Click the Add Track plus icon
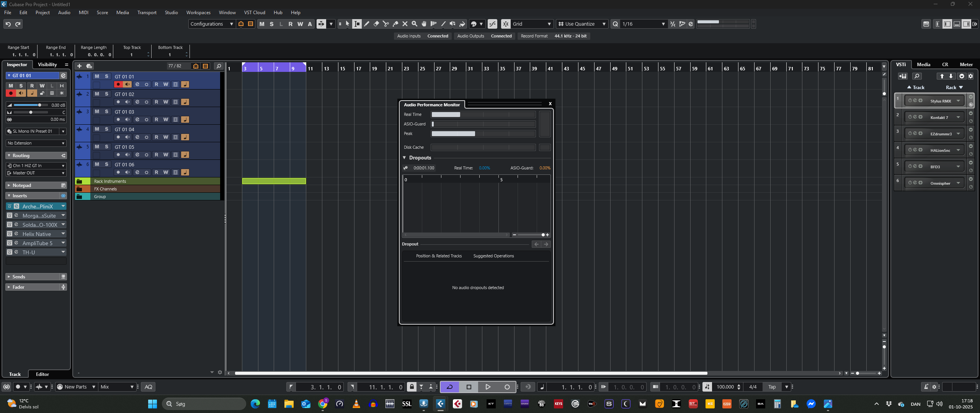 (79, 66)
